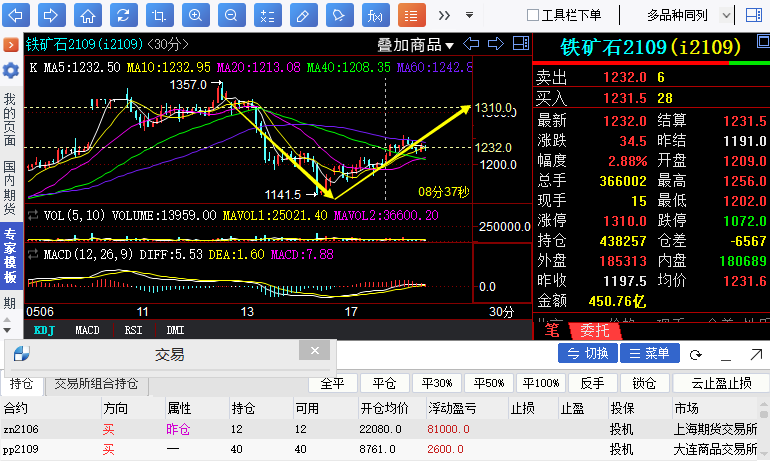Enable the 工具栏下单 checkbox

532,15
